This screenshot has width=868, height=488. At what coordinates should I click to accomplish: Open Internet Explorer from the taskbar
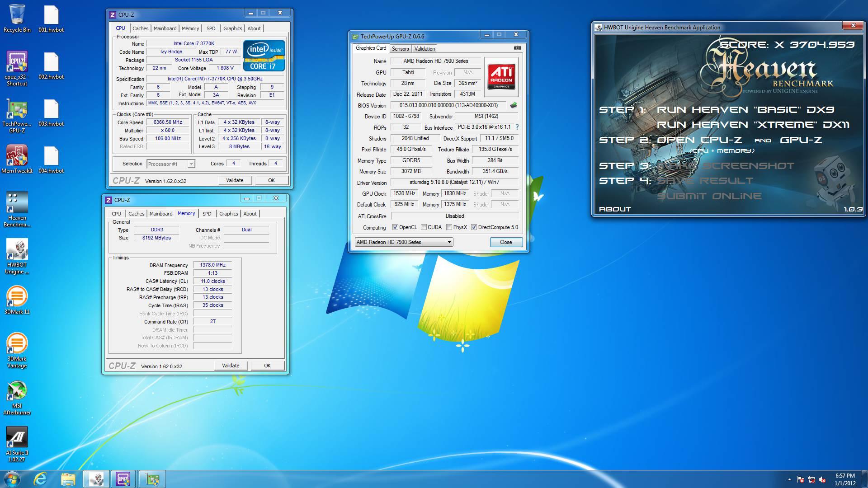[41, 479]
